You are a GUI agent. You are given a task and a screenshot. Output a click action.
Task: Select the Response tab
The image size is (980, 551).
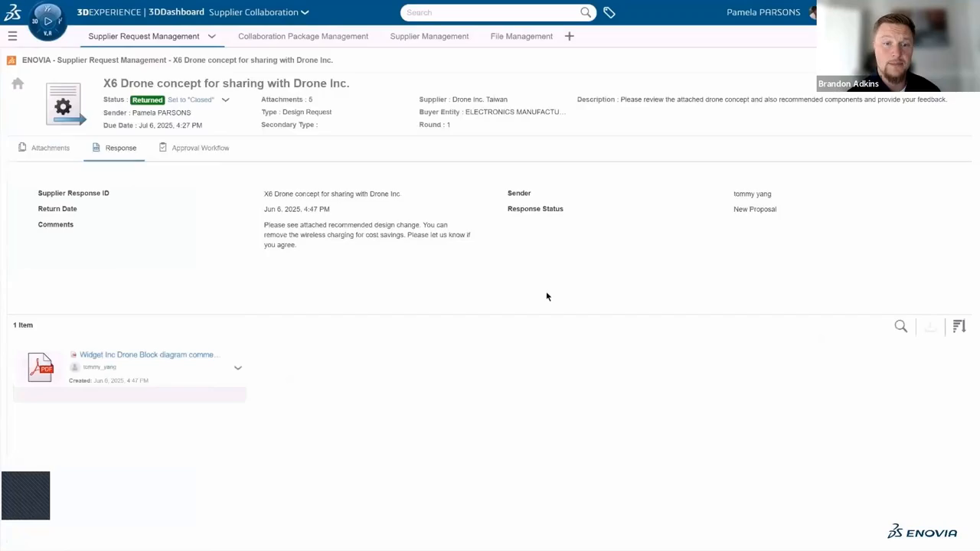114,148
